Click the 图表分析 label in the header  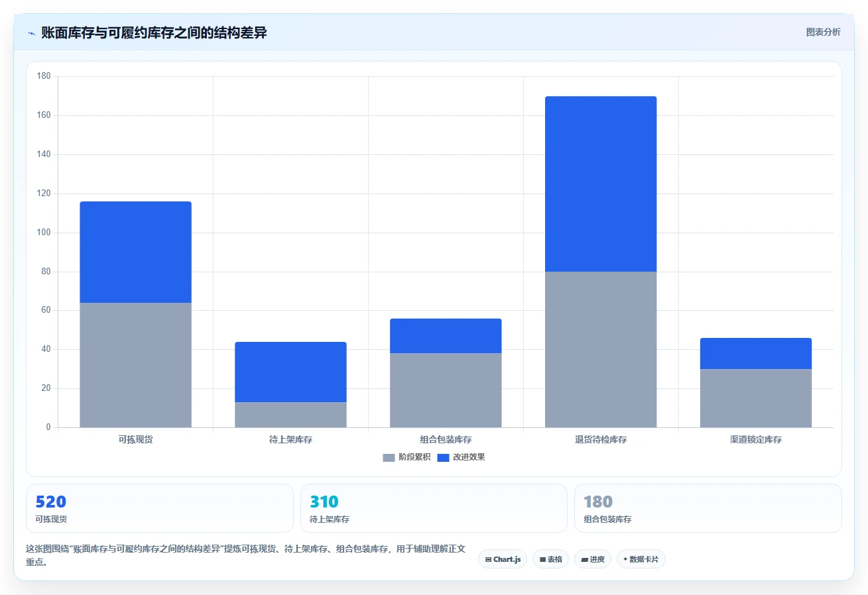[x=823, y=32]
